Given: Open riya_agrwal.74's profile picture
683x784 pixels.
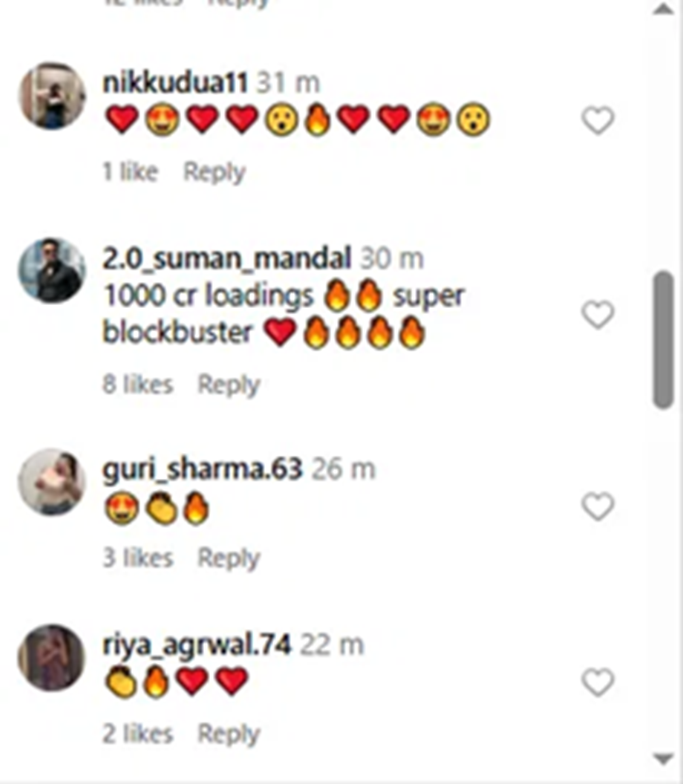Looking at the screenshot, I should tap(52, 657).
